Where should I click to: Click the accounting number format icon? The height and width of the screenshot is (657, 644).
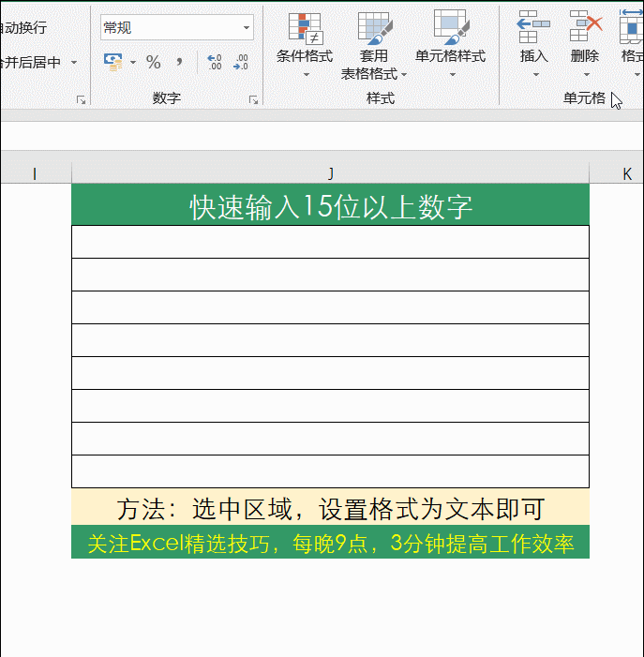pos(113,62)
